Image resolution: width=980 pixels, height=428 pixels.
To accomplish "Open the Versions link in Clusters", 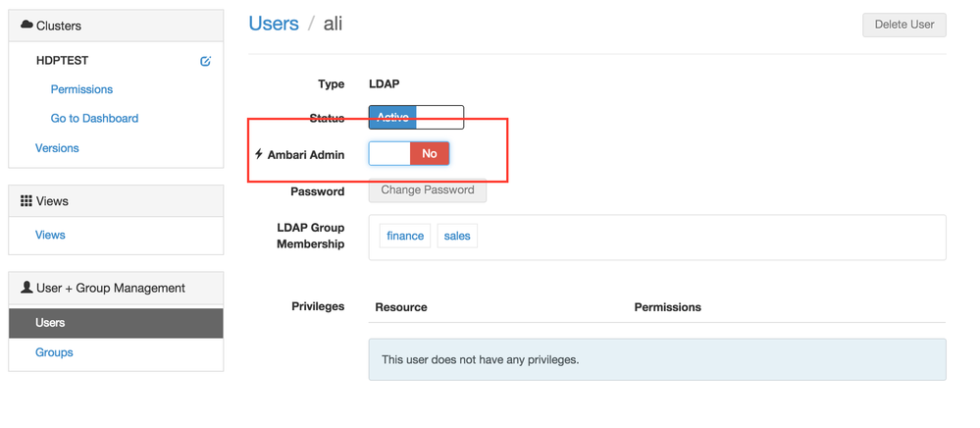I will 57,148.
